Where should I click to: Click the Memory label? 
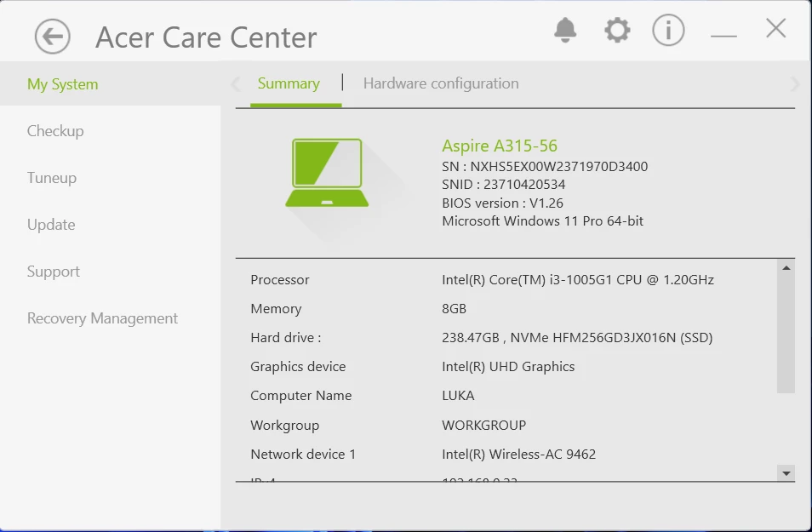[x=276, y=309]
